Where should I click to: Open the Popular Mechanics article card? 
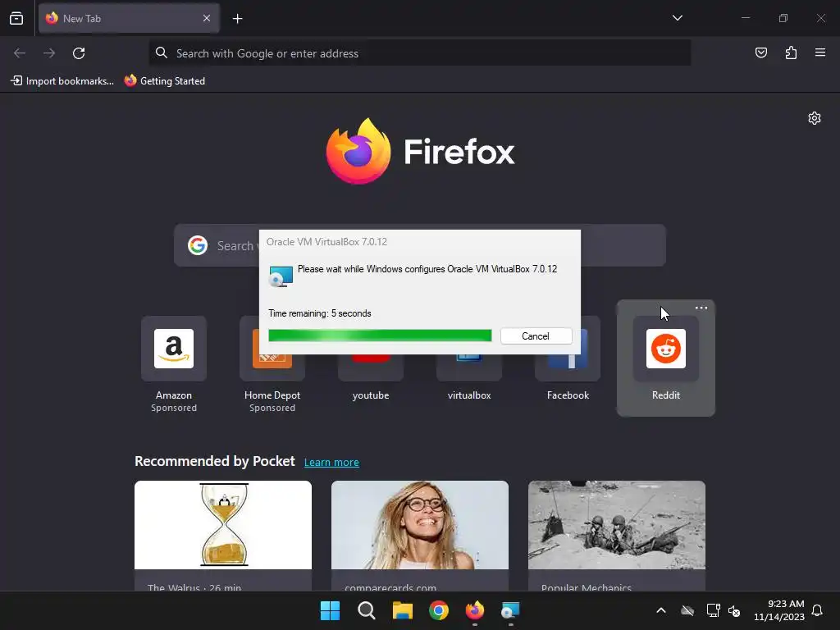pos(617,536)
